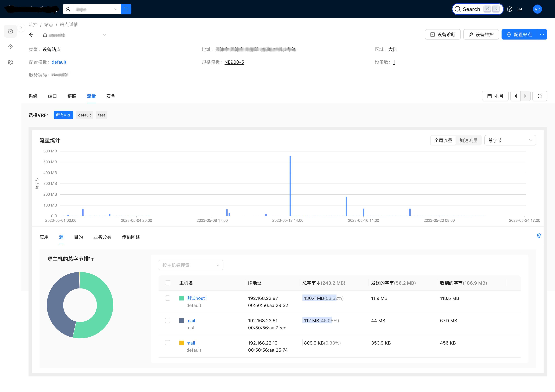Viewport: 555px width, 392px height.
Task: Switch to the 业务分类 sub-tab
Action: [x=102, y=237]
